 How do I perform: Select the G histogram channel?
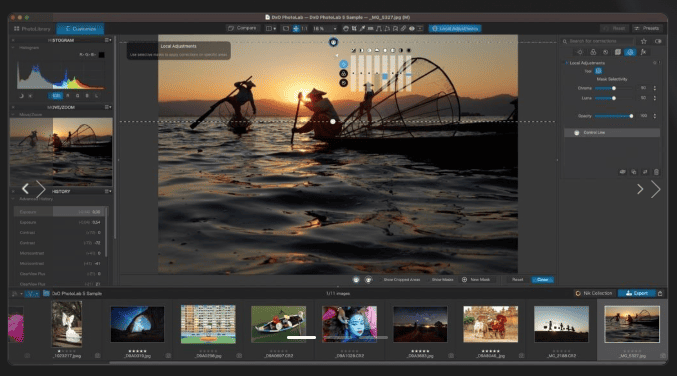[x=77, y=96]
